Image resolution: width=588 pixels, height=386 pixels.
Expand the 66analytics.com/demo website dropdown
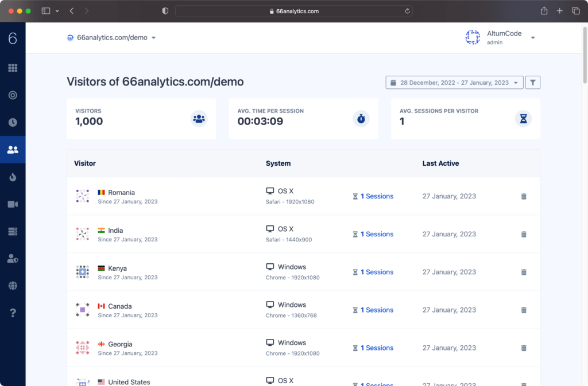coord(112,38)
